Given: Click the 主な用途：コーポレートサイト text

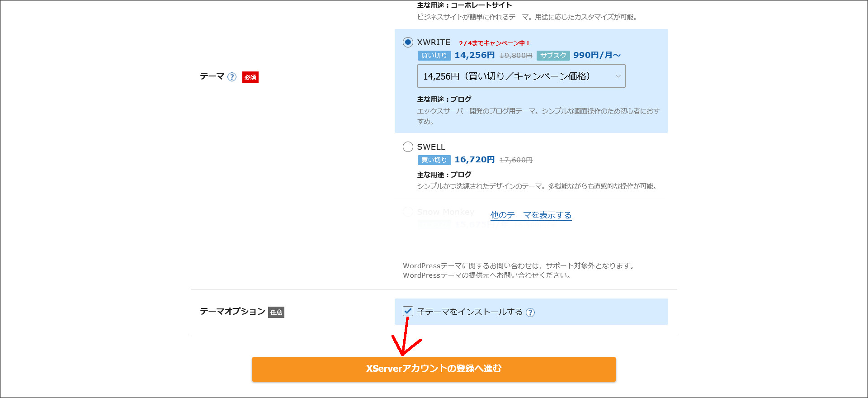Looking at the screenshot, I should (464, 5).
